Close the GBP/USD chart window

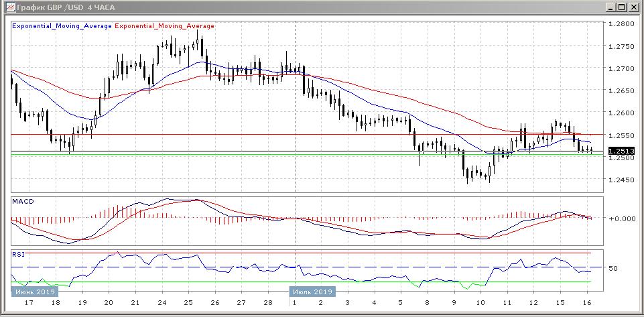coord(634,7)
